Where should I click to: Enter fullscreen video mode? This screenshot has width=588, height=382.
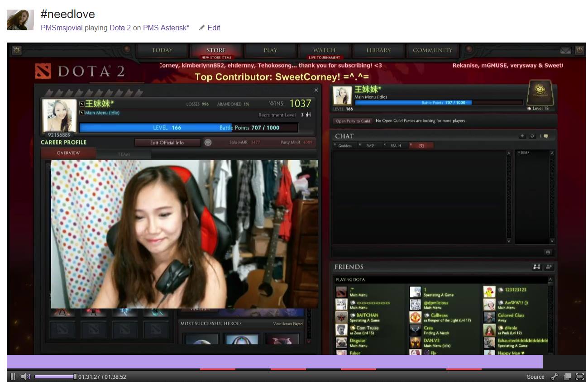[579, 377]
